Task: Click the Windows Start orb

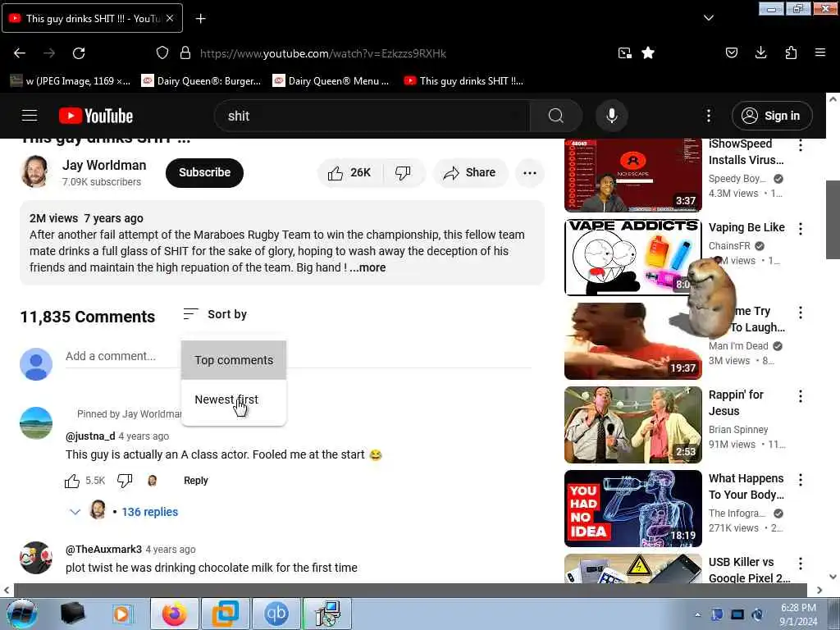Action: pos(21,614)
